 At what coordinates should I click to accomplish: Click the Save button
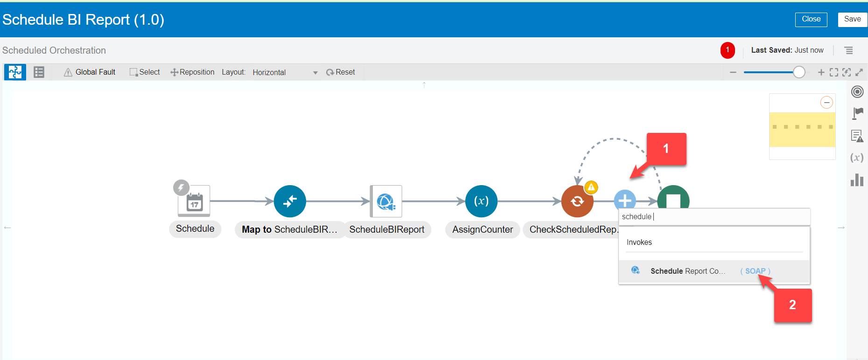coord(852,19)
